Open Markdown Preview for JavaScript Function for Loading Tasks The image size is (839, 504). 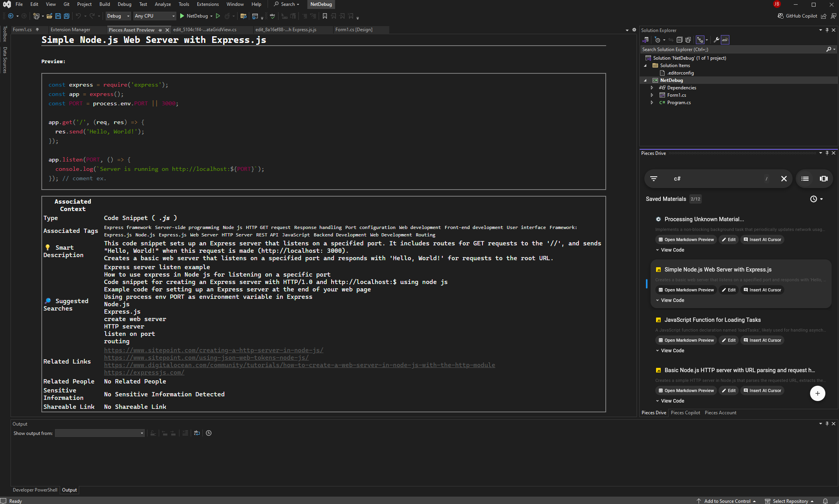tap(686, 340)
